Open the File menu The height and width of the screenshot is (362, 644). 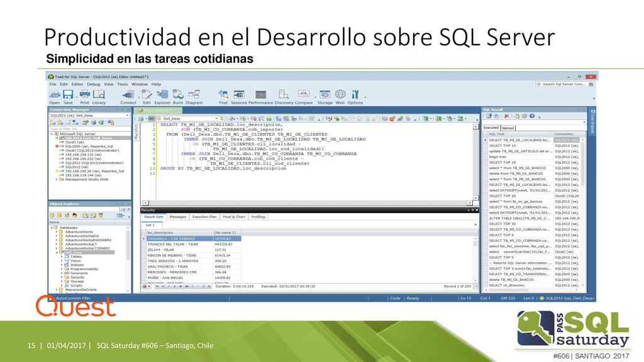53,84
